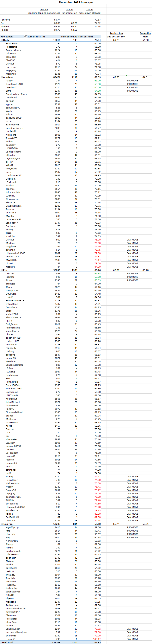Select Lipout69's red 133.17 average

97,639
